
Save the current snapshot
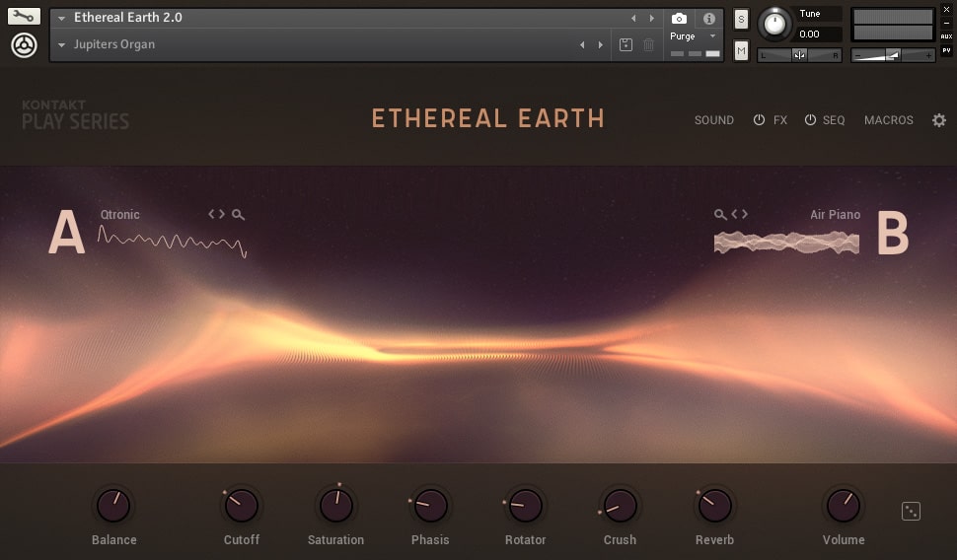[626, 44]
